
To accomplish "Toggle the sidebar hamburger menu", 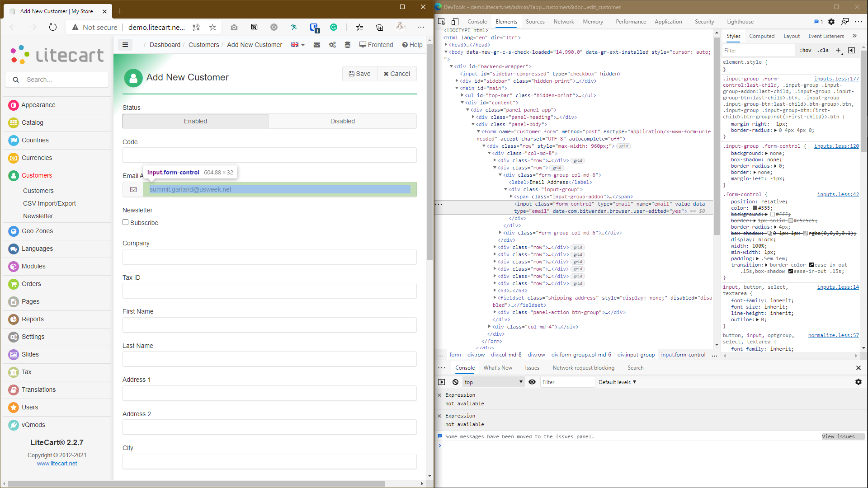I will [125, 45].
